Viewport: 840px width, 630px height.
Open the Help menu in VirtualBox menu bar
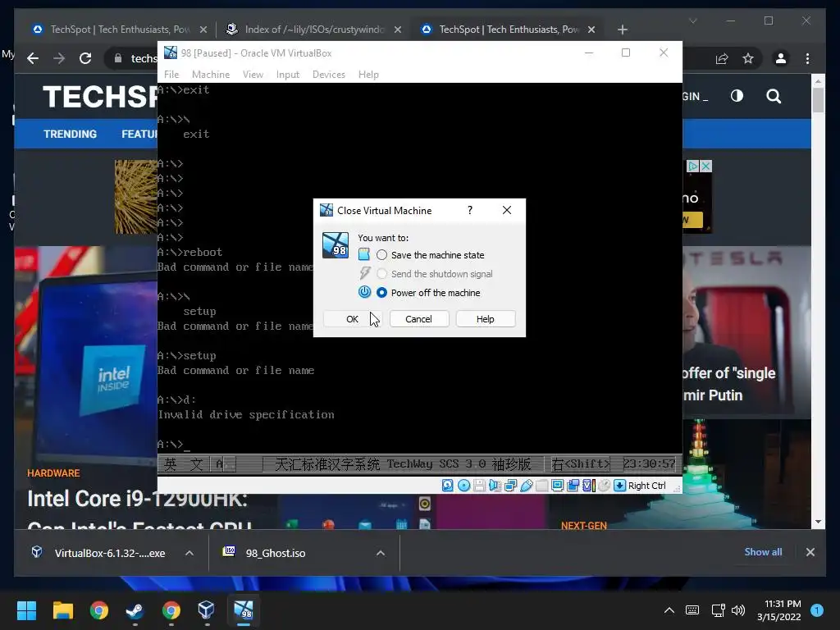tap(368, 75)
